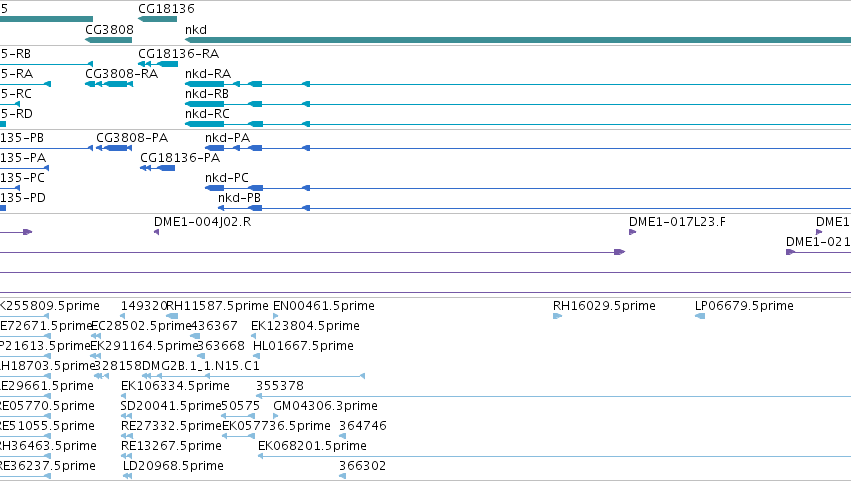Open the EK068201.5prime EST label
851x481 pixels.
click(312, 446)
